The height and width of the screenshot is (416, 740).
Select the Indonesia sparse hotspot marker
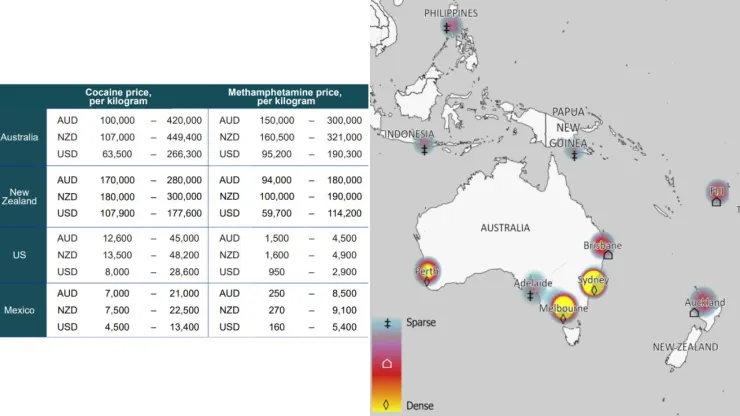point(424,150)
